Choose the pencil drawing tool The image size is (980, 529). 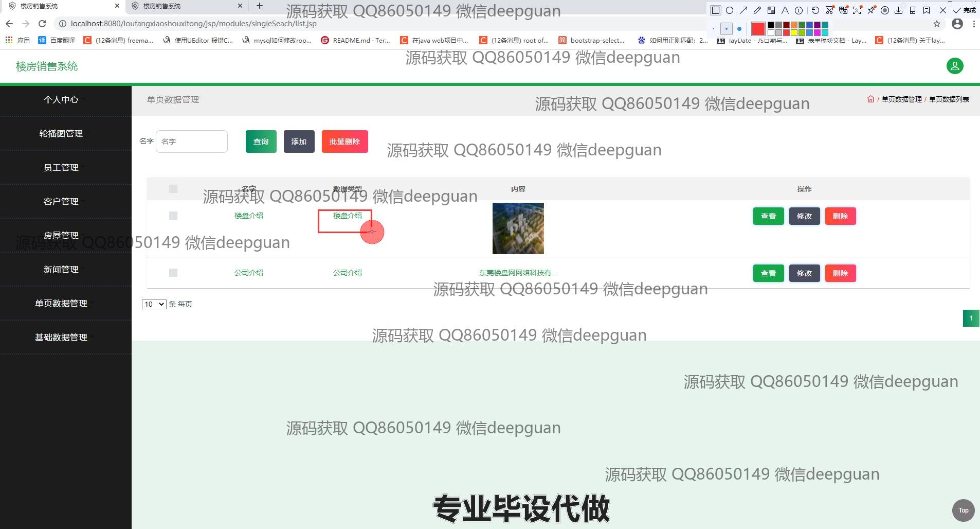[x=757, y=10]
